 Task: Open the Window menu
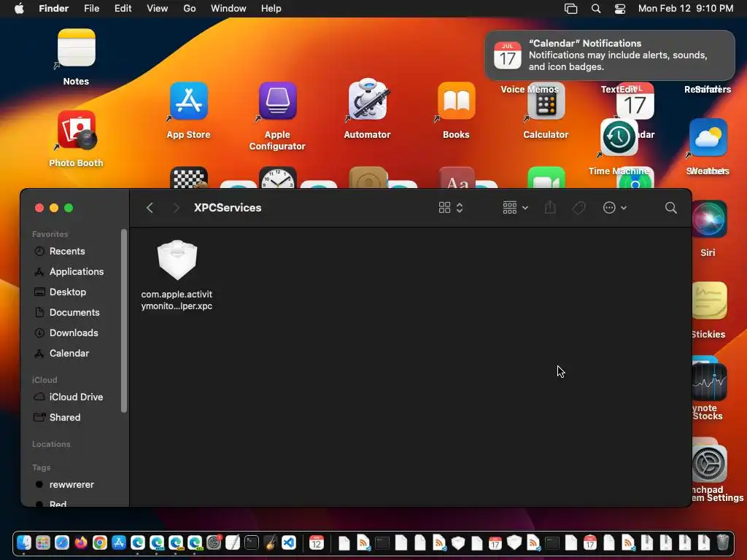click(x=228, y=9)
